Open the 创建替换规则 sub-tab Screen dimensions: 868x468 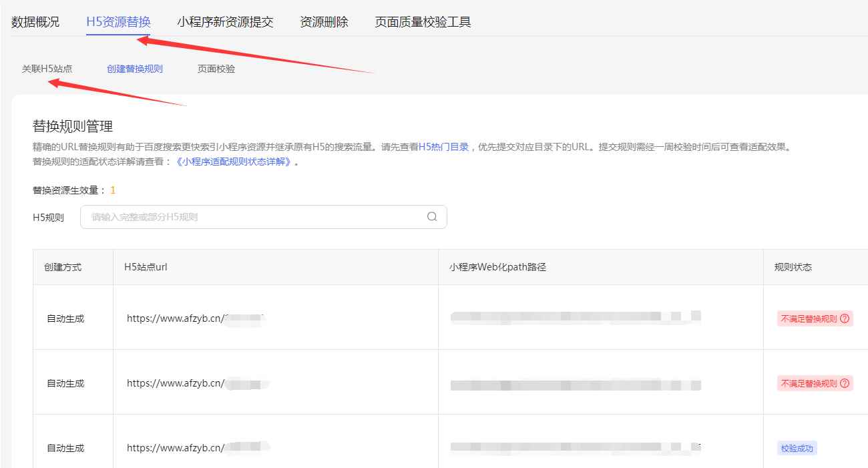(x=135, y=69)
